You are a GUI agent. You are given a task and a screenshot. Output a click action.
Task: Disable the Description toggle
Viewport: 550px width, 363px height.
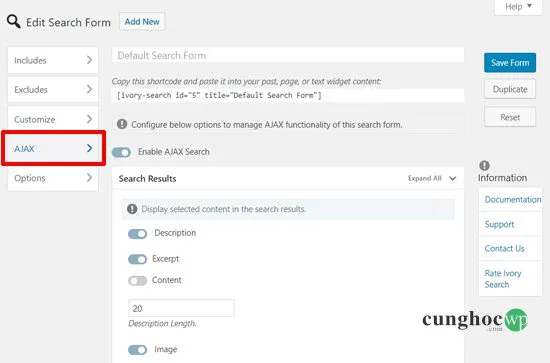point(138,234)
